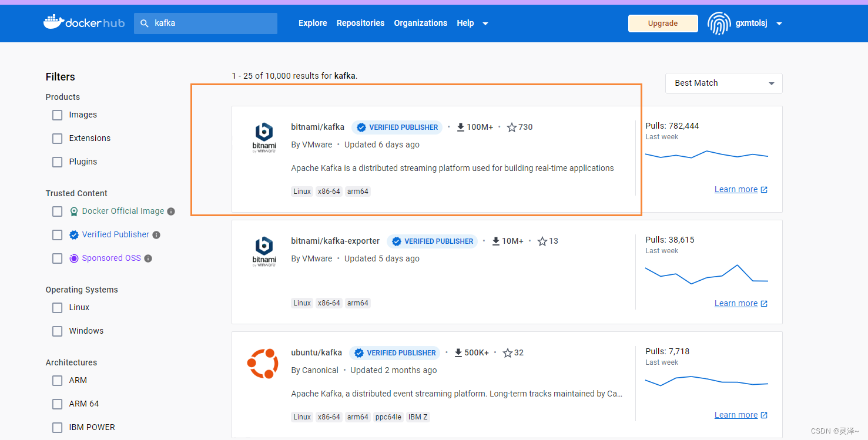Click the info icon next to Verified Publisher filter
The width and height of the screenshot is (868, 440).
click(x=156, y=235)
